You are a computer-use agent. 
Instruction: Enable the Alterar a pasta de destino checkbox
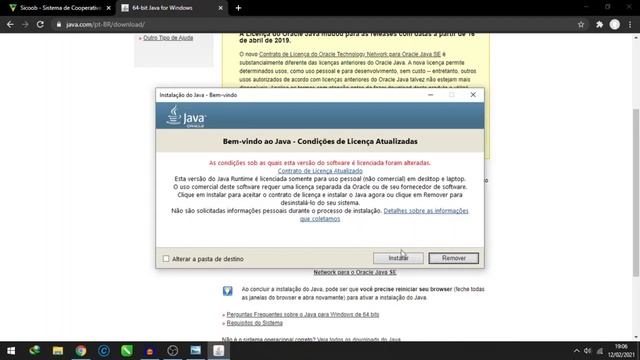(166, 259)
